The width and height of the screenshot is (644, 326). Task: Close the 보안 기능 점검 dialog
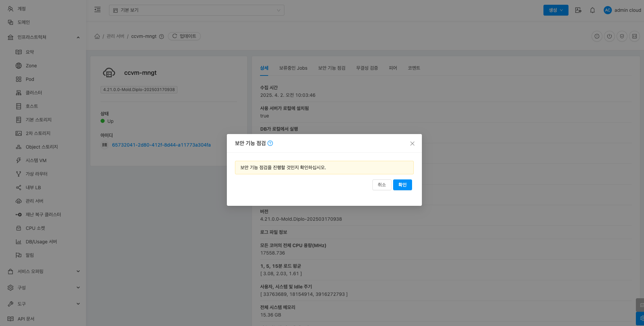coord(412,144)
